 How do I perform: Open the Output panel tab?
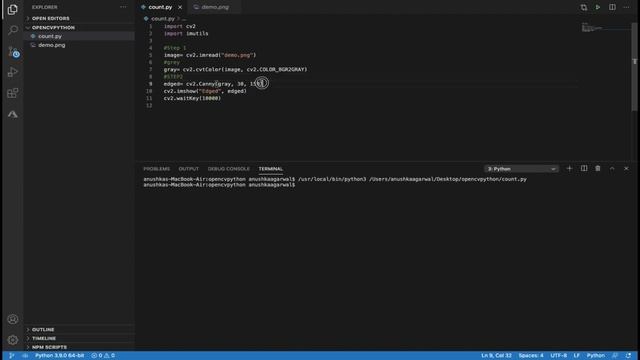coord(189,169)
